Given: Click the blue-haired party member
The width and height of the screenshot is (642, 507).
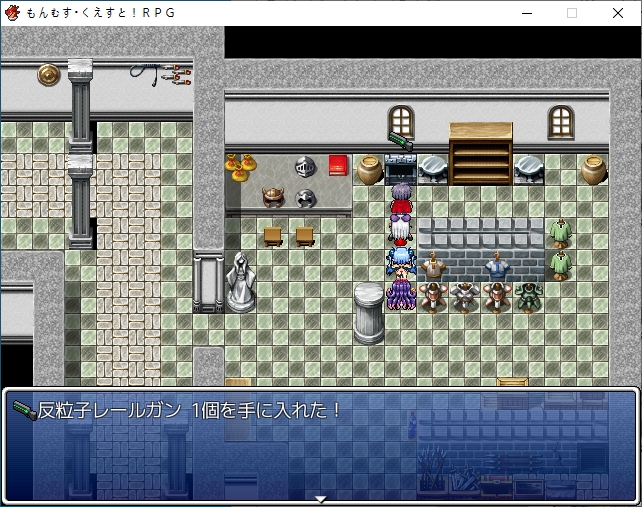Looking at the screenshot, I should 401,263.
